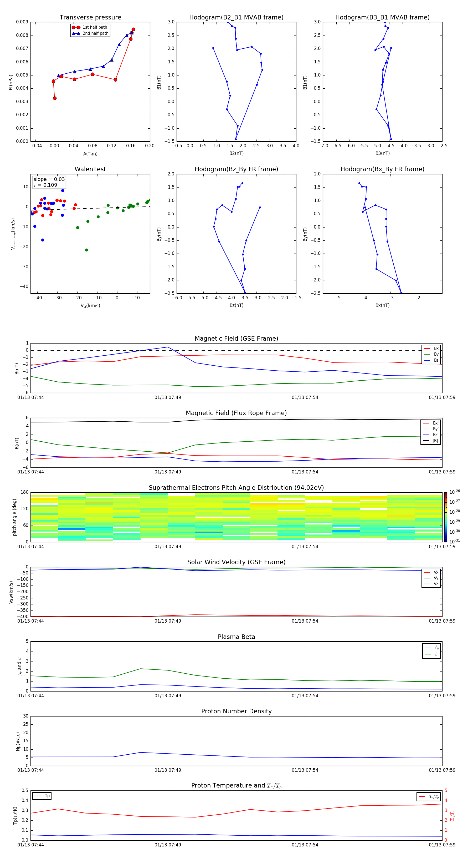This screenshot has width=473, height=868.
Task: Click the 'B2(nT)' x-axis label
Action: 236,153
